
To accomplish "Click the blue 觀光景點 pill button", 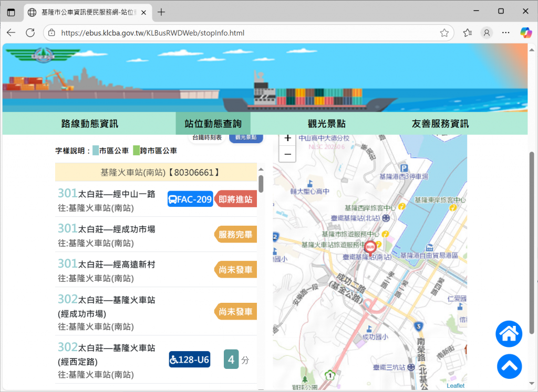I will coord(246,137).
